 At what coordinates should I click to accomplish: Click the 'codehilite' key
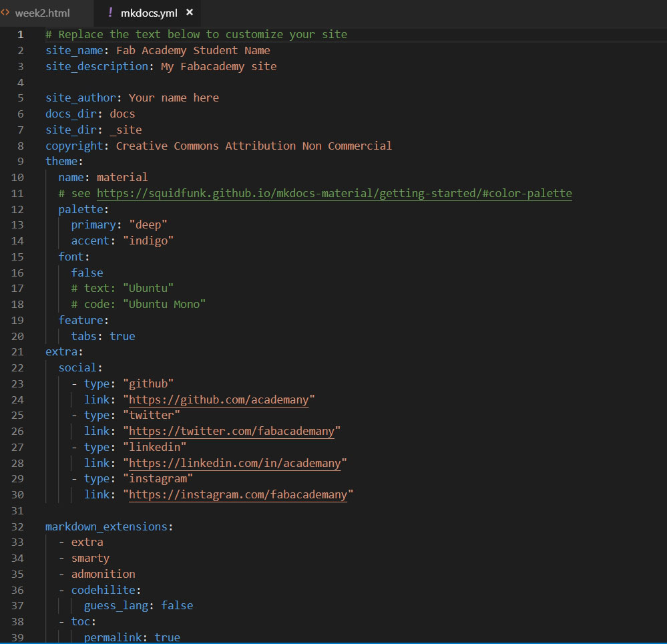tap(103, 591)
